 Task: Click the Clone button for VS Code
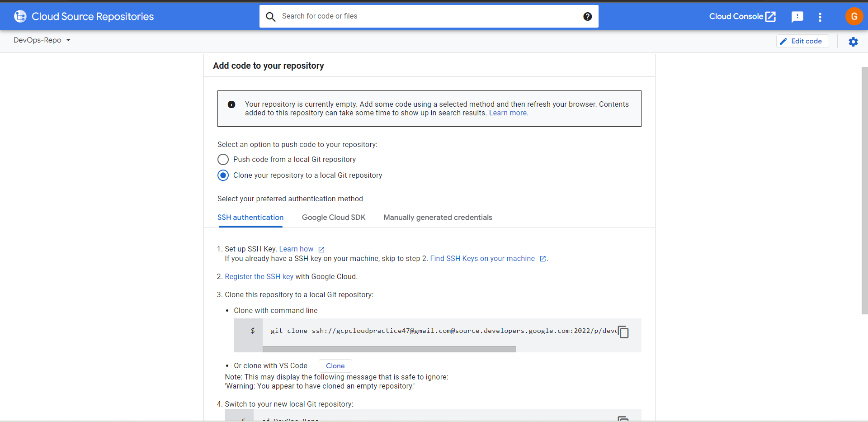click(x=335, y=365)
